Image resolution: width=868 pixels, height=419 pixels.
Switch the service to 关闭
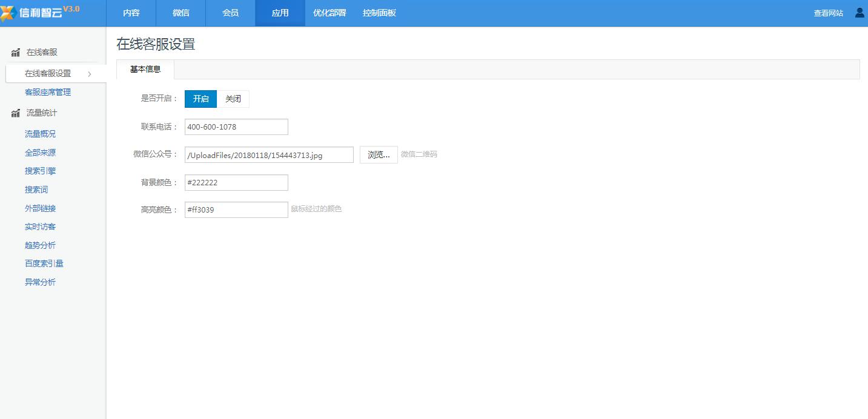(x=233, y=99)
